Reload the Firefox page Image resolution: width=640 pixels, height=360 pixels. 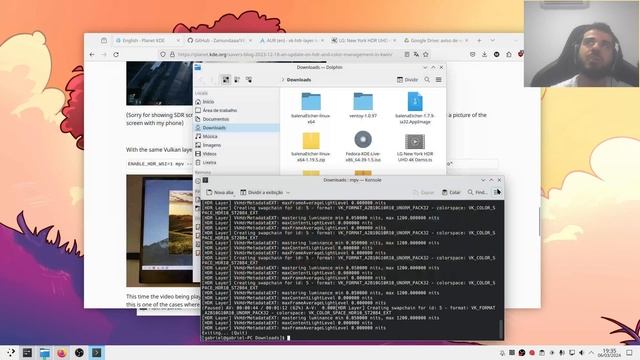pyautogui.click(x=116, y=54)
